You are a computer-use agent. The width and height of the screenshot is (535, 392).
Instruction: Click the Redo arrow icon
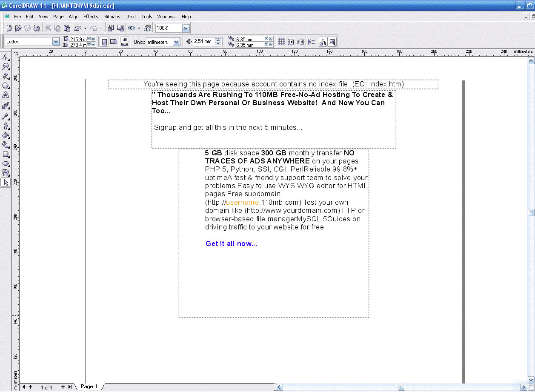[x=93, y=28]
